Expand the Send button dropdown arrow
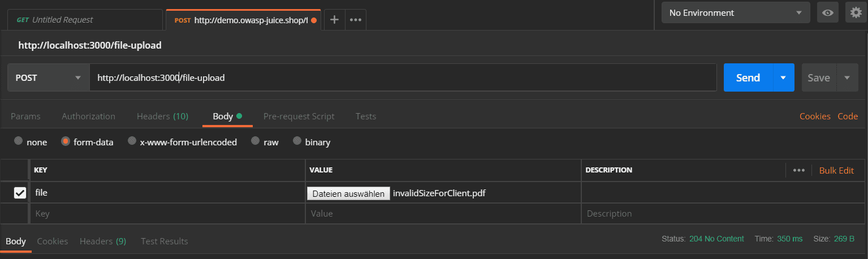Viewport: 868px width, 259px height. point(783,77)
